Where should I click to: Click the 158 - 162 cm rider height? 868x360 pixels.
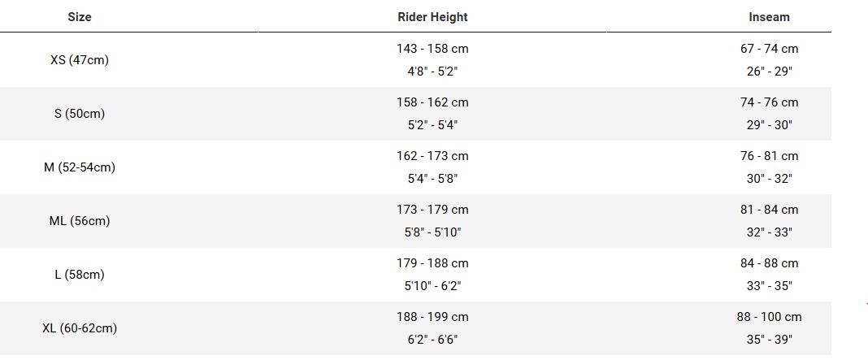click(x=432, y=102)
